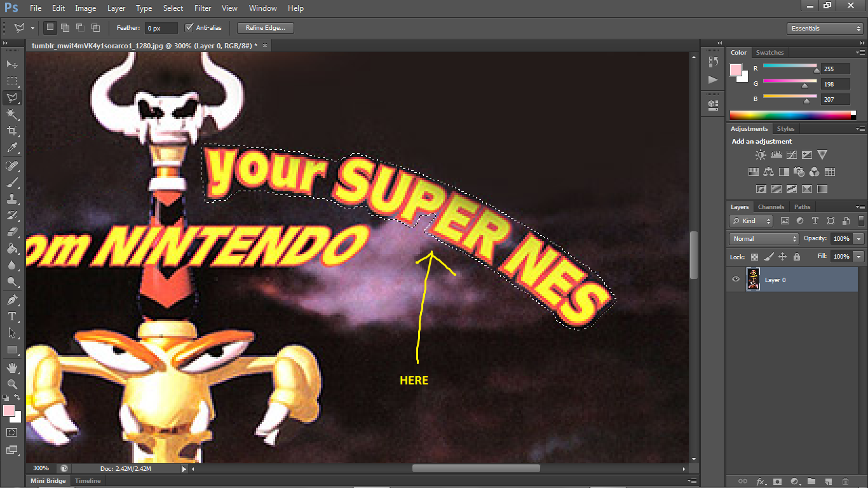The image size is (868, 488).
Task: Add a Channel Mixer adjustment
Action: point(815,172)
